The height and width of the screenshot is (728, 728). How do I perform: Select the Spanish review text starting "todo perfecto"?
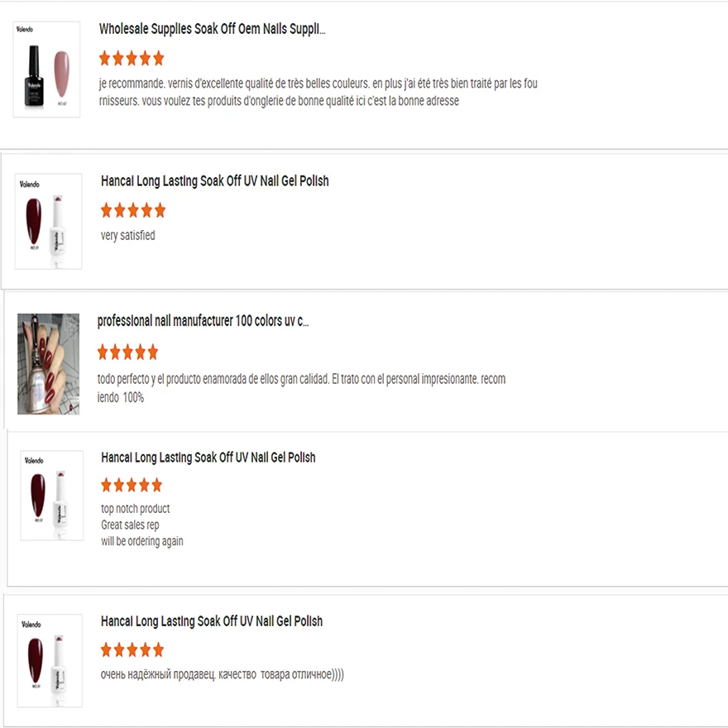coord(301,387)
